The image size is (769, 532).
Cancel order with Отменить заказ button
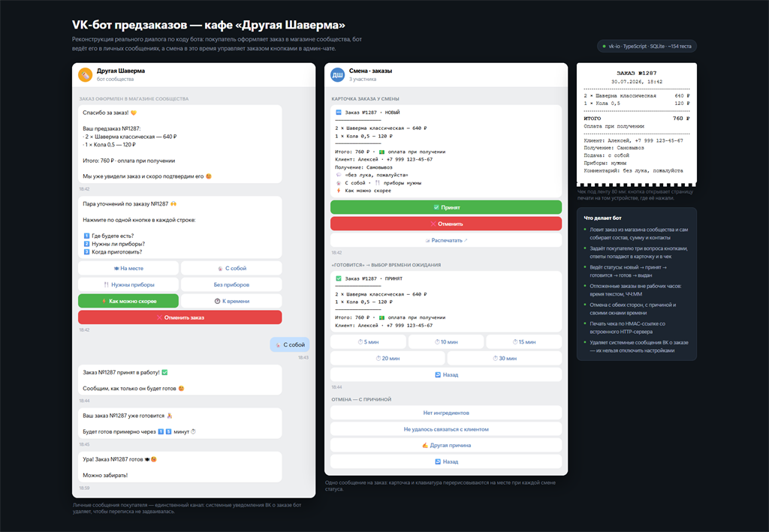[180, 317]
